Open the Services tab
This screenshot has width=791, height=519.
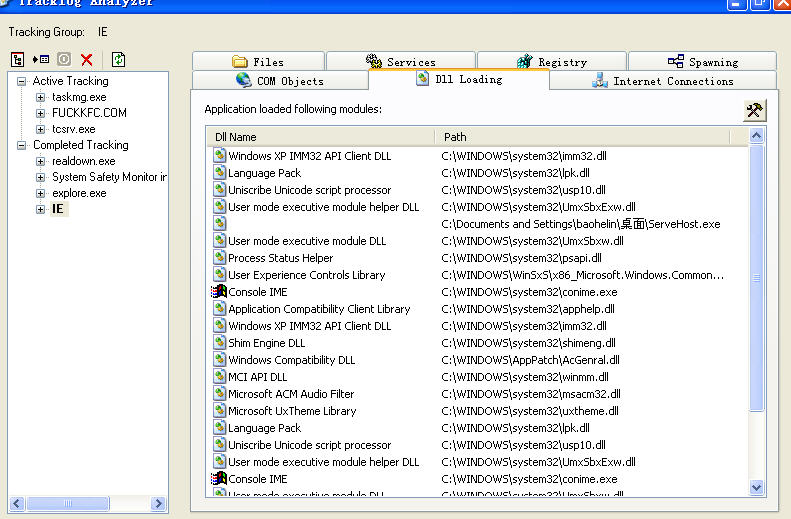(400, 62)
